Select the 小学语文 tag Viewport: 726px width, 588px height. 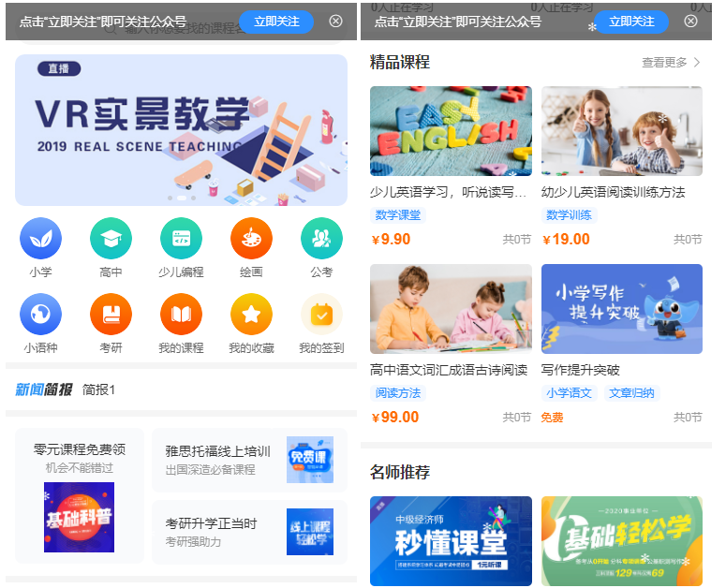point(569,392)
